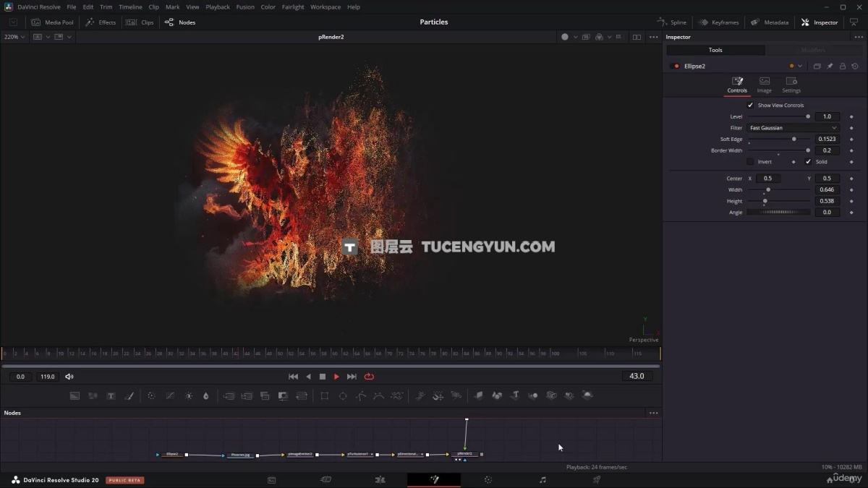Pin the Ellipse2 tool in Inspector

[830, 66]
